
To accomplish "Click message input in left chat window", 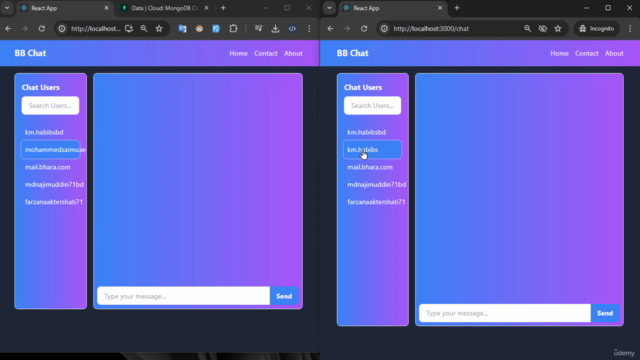I will pyautogui.click(x=183, y=296).
